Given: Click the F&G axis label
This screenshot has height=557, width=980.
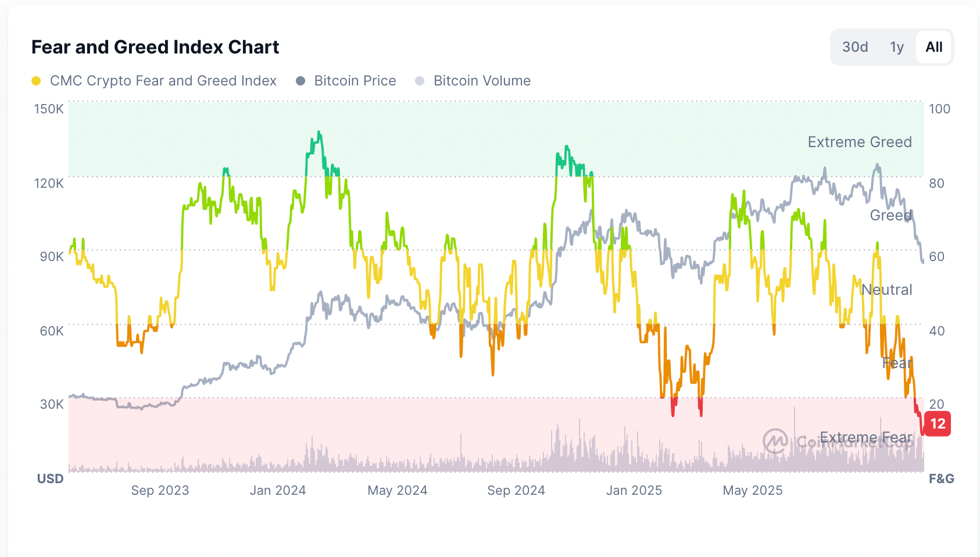Looking at the screenshot, I should (x=942, y=479).
